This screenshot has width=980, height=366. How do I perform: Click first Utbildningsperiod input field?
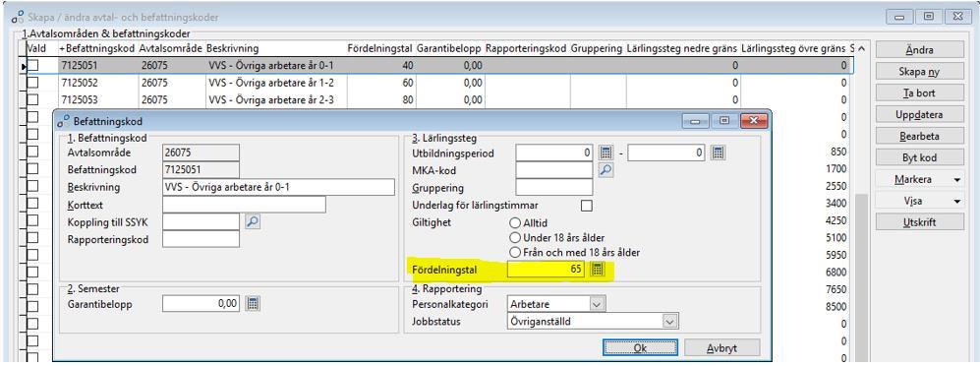(x=554, y=152)
